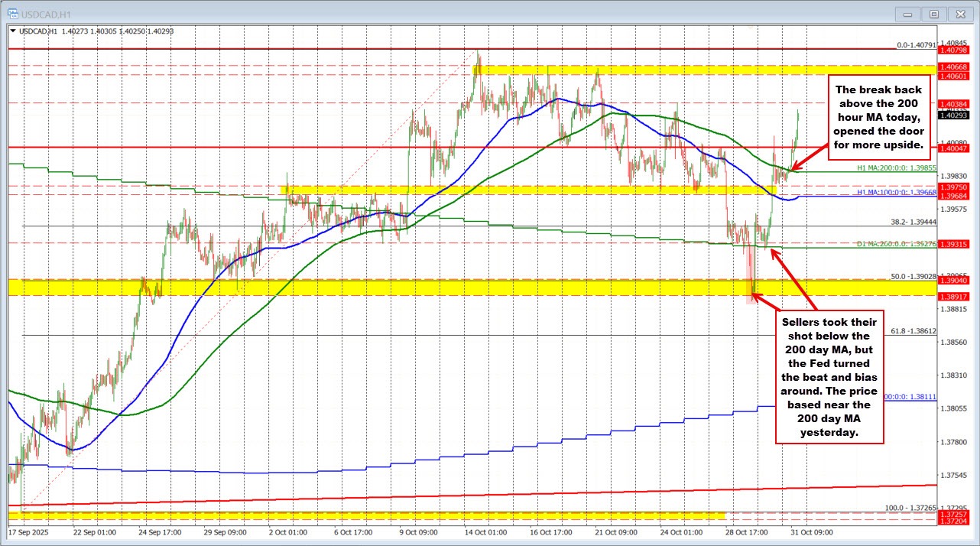Screen dimensions: 980x546
Task: Select the 'Sellers took their shot' note box
Action: click(829, 378)
